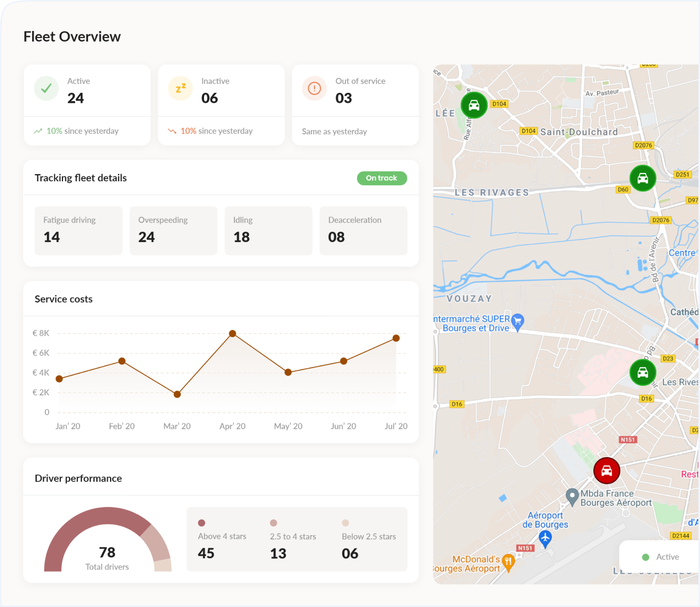Click the On track status button
This screenshot has width=700, height=607.
click(382, 178)
